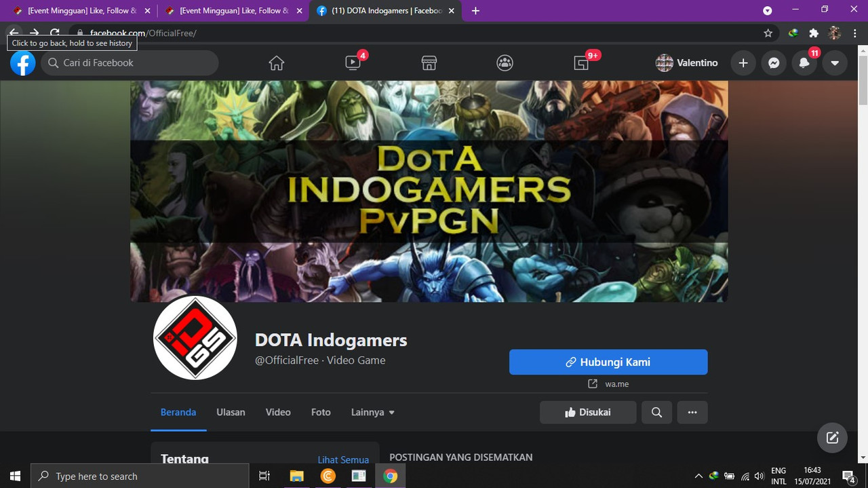This screenshot has height=488, width=868.
Task: Click the browser forward arrow
Action: click(35, 33)
